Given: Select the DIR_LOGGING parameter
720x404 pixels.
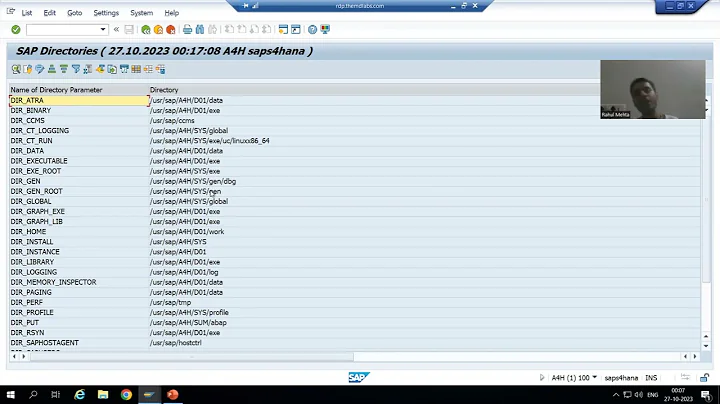Looking at the screenshot, I should click(34, 272).
